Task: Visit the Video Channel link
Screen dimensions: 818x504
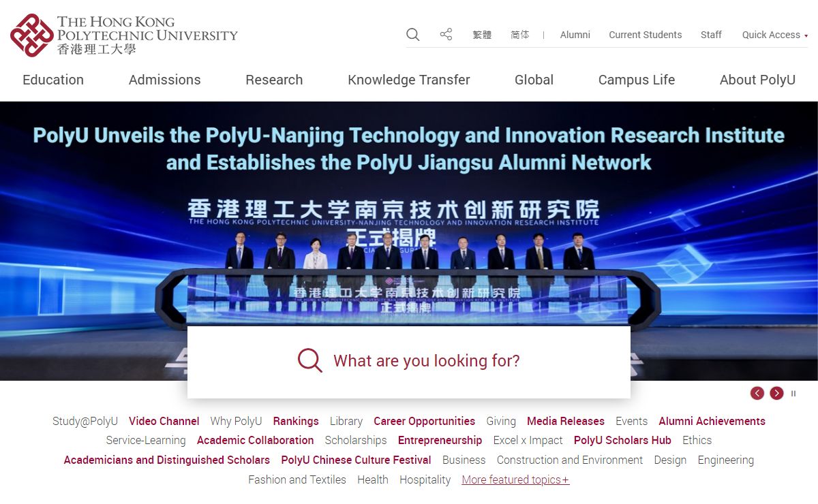Action: (x=164, y=421)
